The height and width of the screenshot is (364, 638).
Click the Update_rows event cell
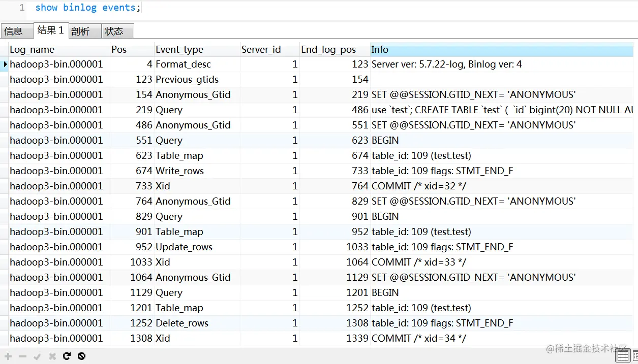[x=197, y=247]
